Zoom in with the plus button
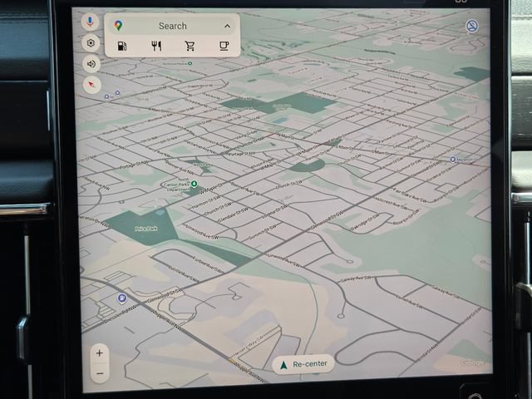 [100, 353]
